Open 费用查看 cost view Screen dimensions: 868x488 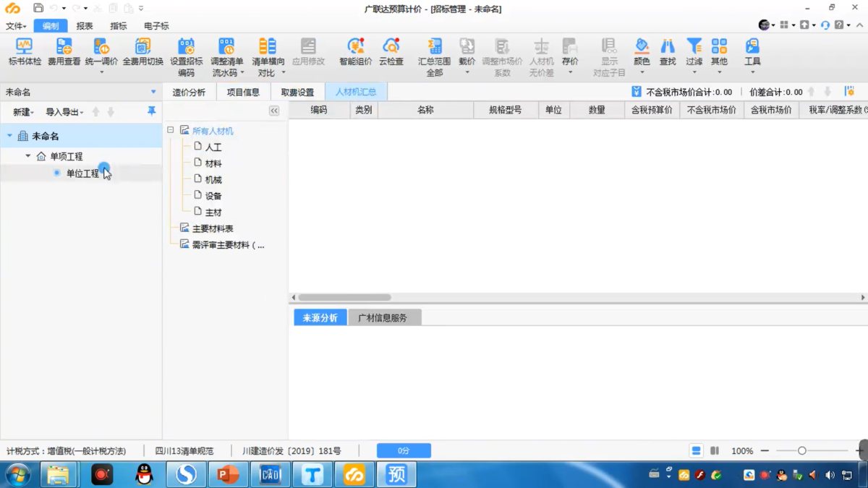[64, 52]
